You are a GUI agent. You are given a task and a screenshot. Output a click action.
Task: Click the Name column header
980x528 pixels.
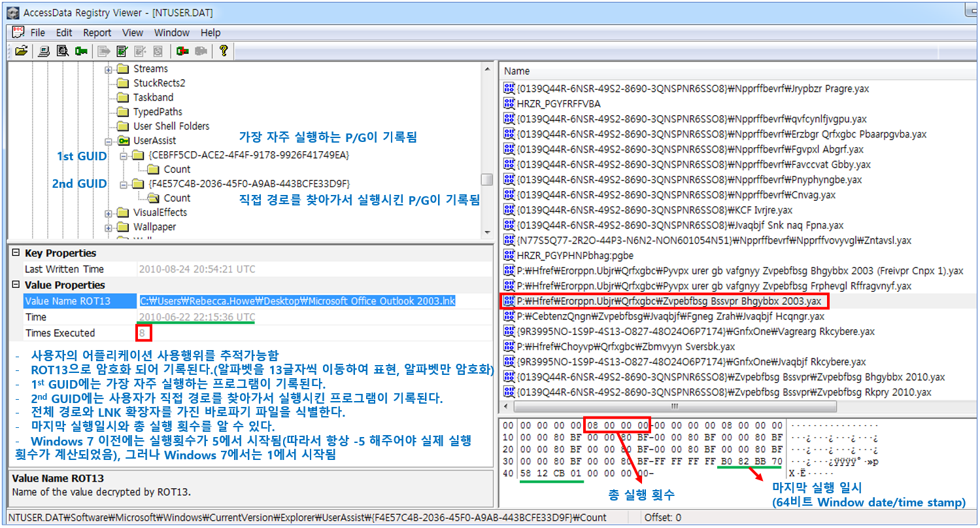(739, 71)
